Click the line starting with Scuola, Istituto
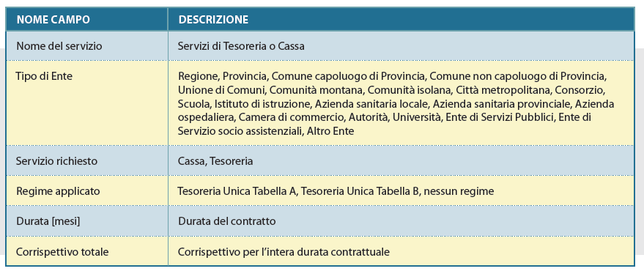The height and width of the screenshot is (274, 644). [x=396, y=104]
